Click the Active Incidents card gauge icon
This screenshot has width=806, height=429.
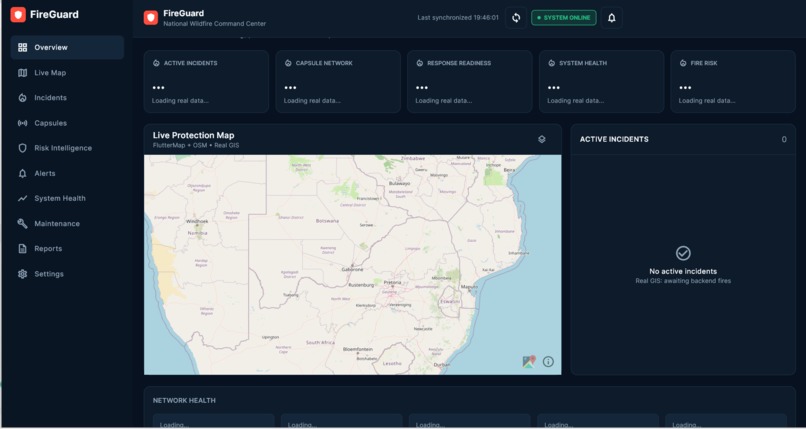tap(156, 63)
